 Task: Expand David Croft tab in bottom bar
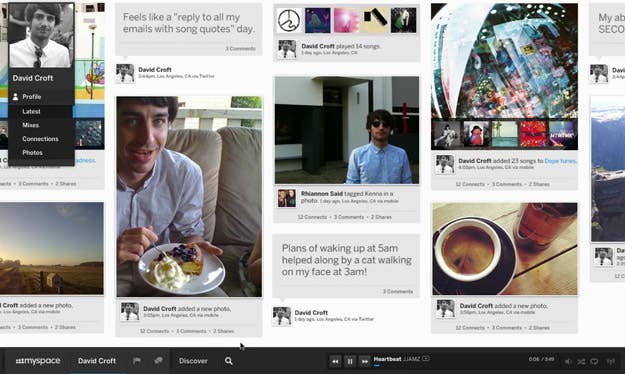click(97, 361)
